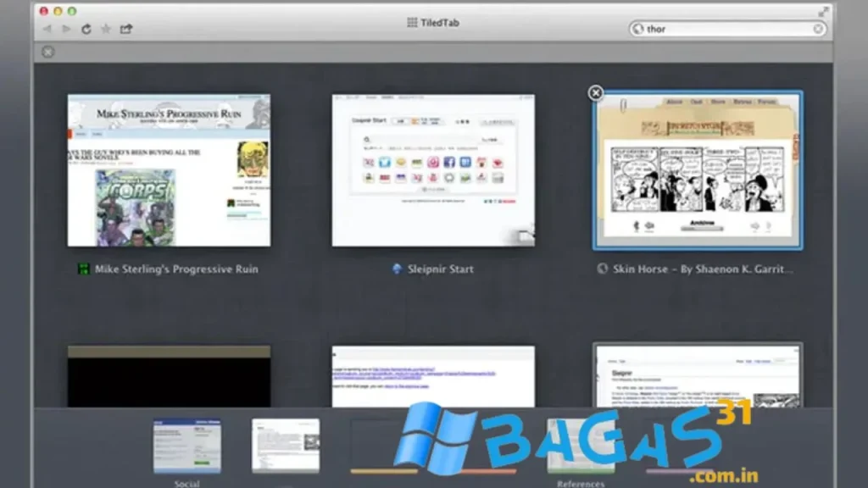Open the black page thumbnail in second row

click(169, 376)
